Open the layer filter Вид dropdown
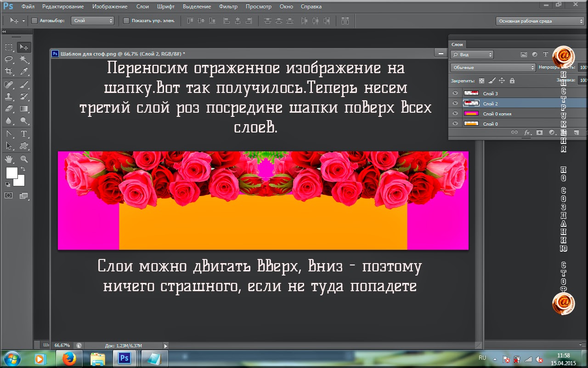 point(472,54)
